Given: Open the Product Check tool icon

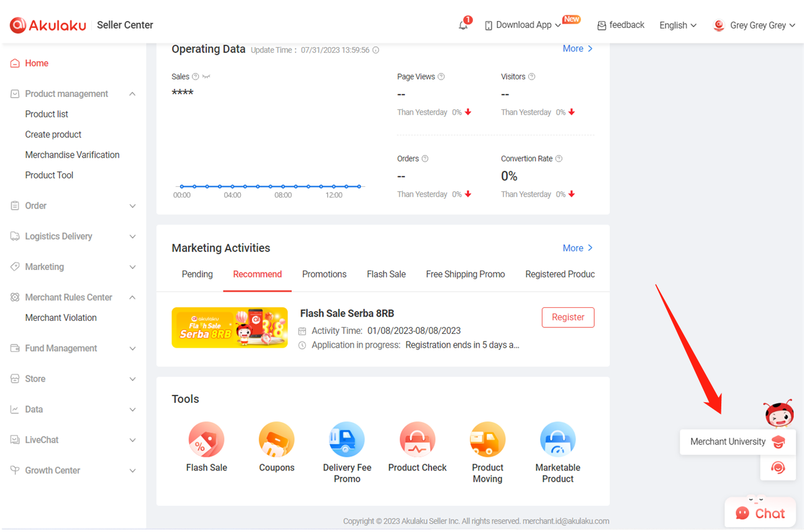Looking at the screenshot, I should (417, 440).
